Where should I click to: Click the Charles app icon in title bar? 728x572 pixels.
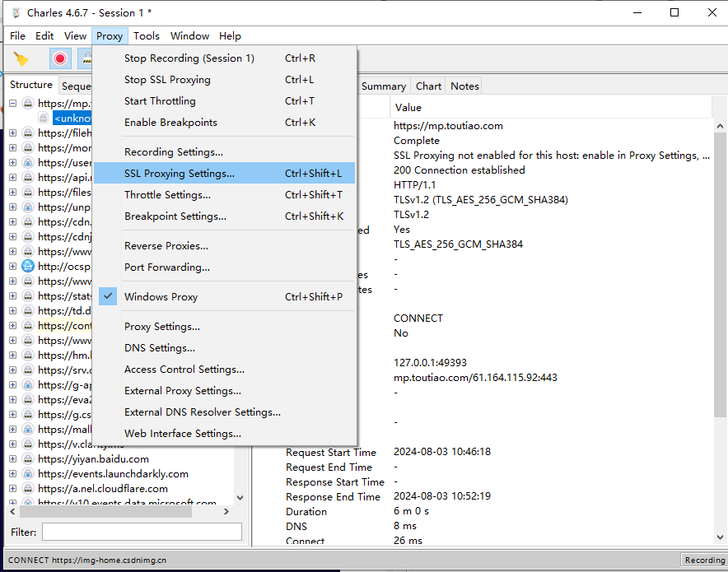(x=15, y=12)
